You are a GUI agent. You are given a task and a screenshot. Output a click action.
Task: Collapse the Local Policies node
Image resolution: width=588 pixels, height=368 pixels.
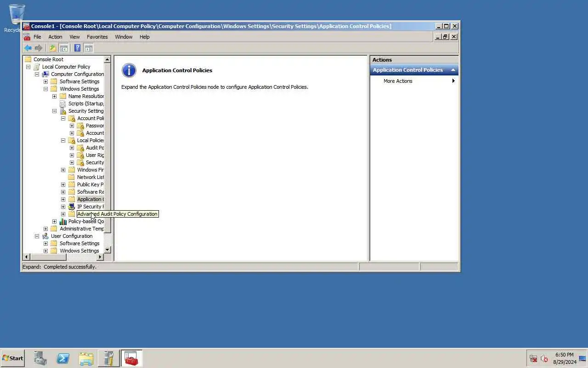pos(63,140)
